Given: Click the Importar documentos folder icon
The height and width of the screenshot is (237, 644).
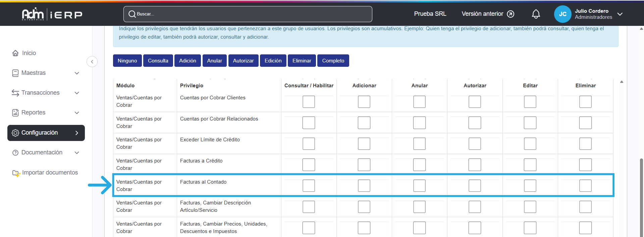Looking at the screenshot, I should pos(16,173).
